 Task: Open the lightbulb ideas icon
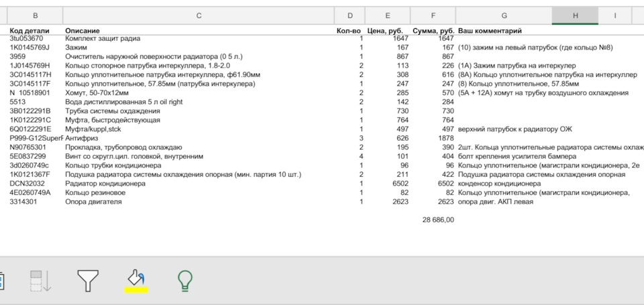coord(185,281)
